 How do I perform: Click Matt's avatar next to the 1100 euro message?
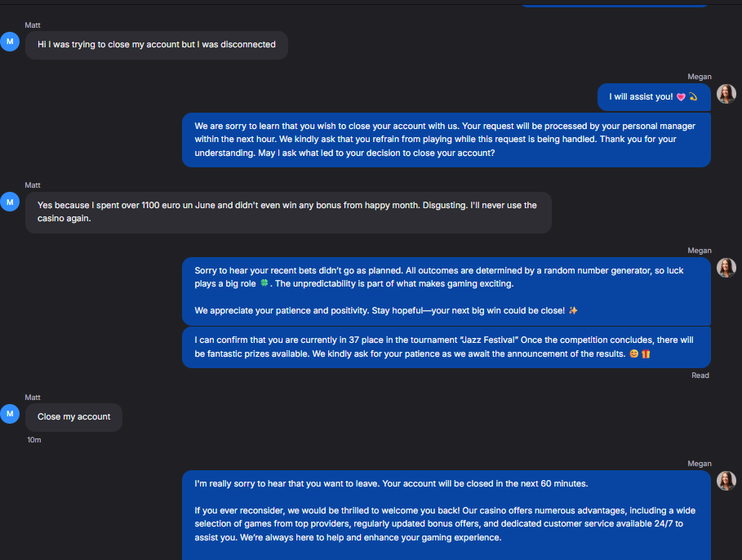pyautogui.click(x=10, y=202)
